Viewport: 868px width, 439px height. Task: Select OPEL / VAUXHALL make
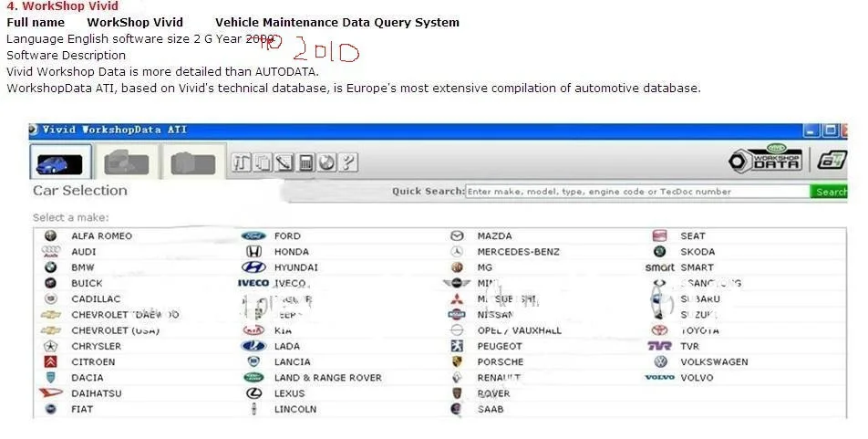(x=520, y=330)
